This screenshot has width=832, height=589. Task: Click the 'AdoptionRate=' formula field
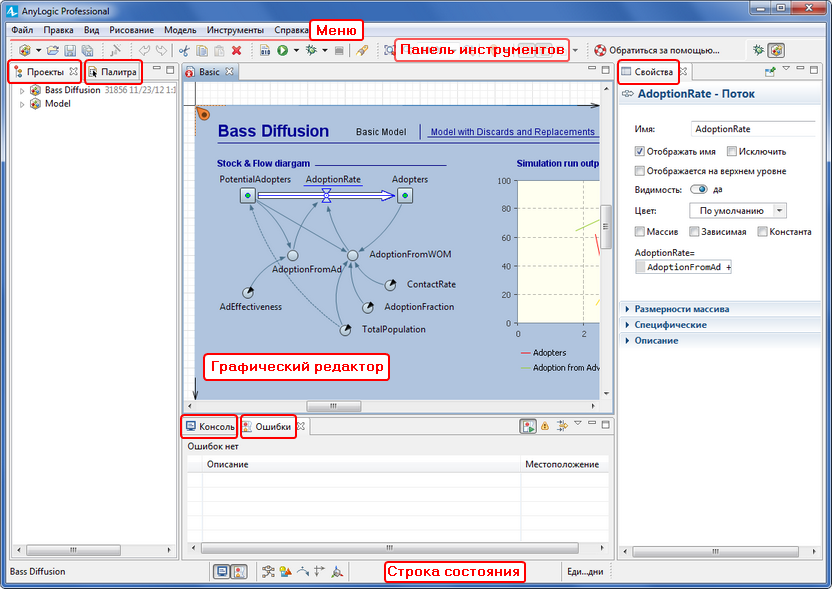tap(683, 267)
